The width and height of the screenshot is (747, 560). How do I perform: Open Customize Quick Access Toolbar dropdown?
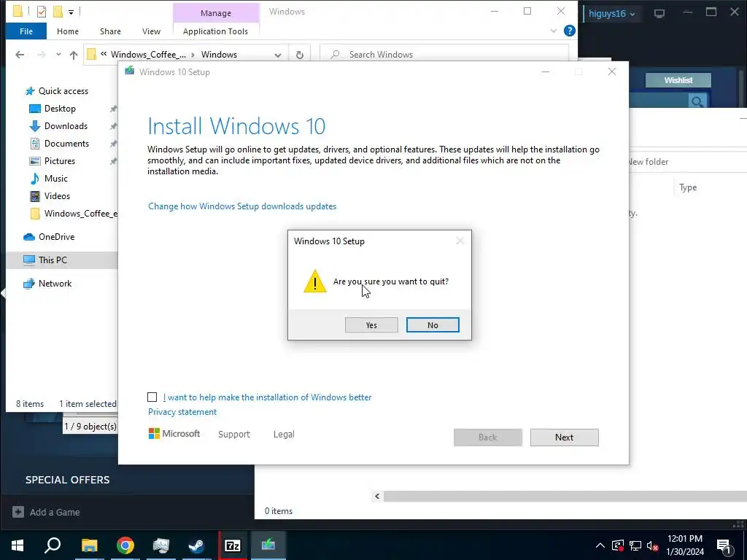[x=71, y=12]
